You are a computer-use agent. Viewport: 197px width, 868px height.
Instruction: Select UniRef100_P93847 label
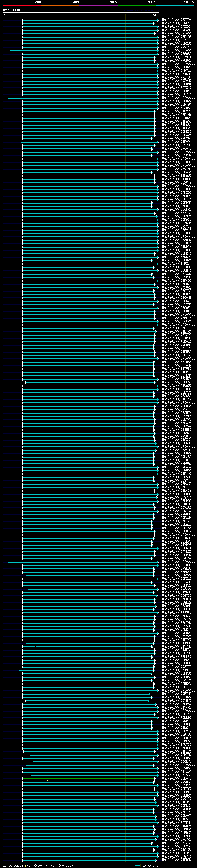[177, 436]
